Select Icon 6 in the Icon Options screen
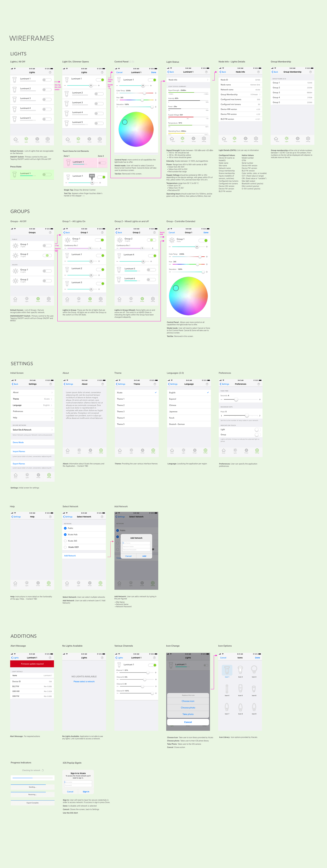The height and width of the screenshot is (868, 327). pyautogui.click(x=254, y=689)
